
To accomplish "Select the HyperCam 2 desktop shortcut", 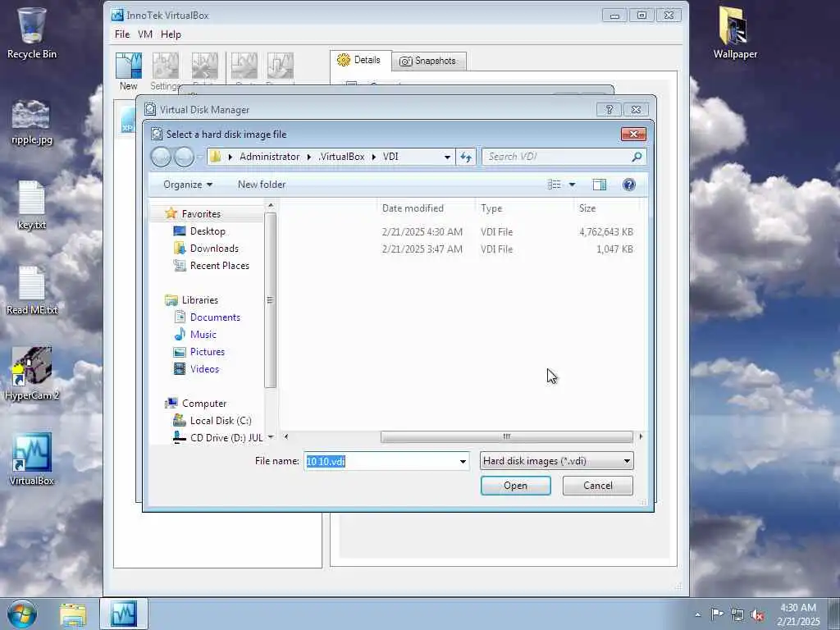I will (x=32, y=373).
